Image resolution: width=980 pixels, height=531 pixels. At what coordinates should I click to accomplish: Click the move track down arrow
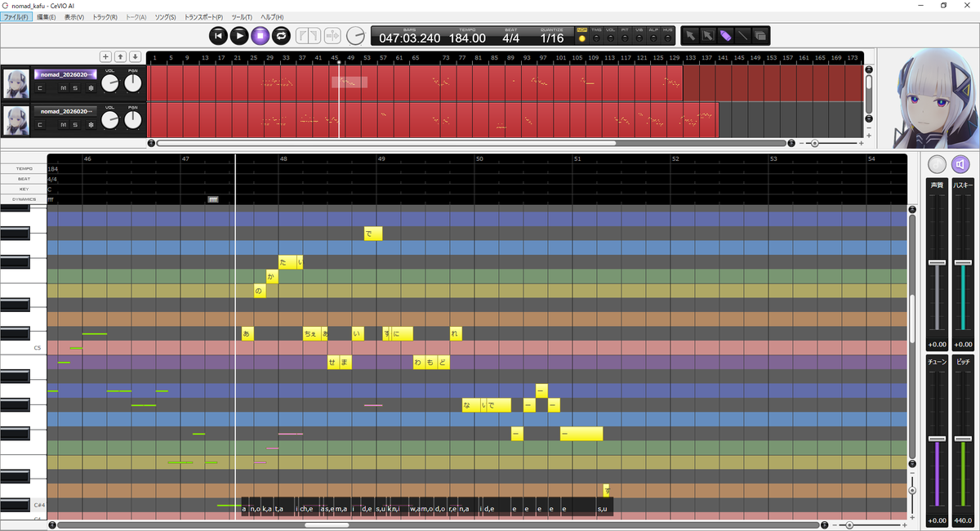pos(135,56)
